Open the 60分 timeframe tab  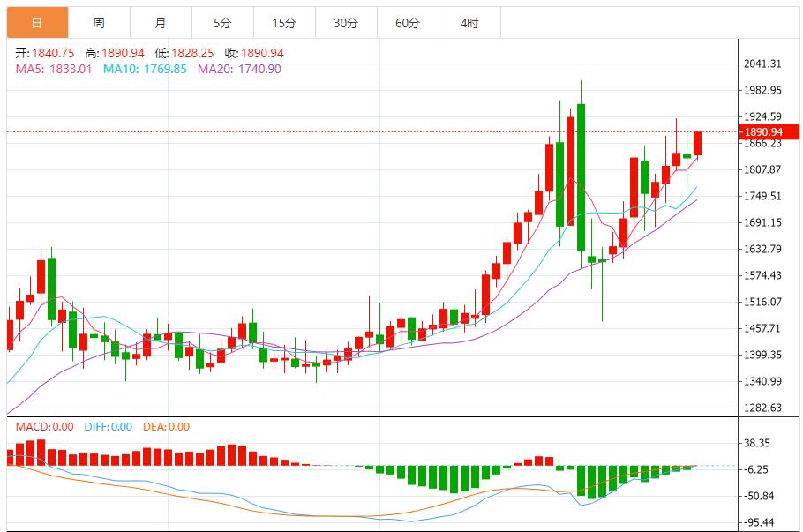pos(408,23)
